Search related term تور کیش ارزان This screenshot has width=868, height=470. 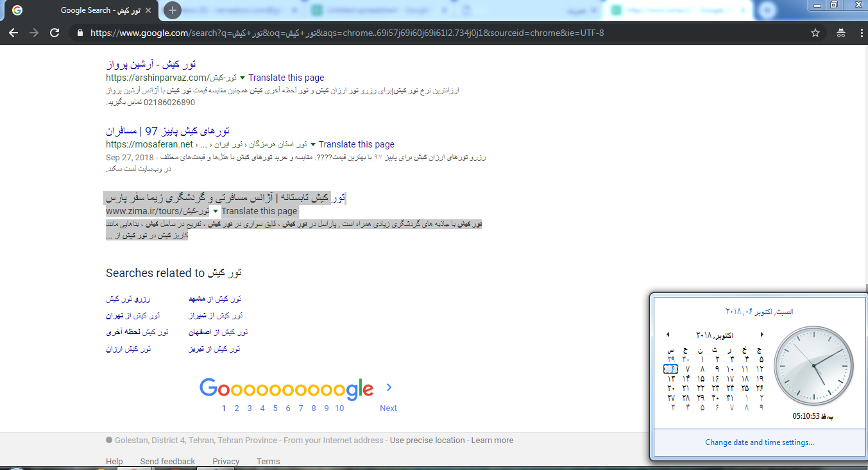(129, 349)
